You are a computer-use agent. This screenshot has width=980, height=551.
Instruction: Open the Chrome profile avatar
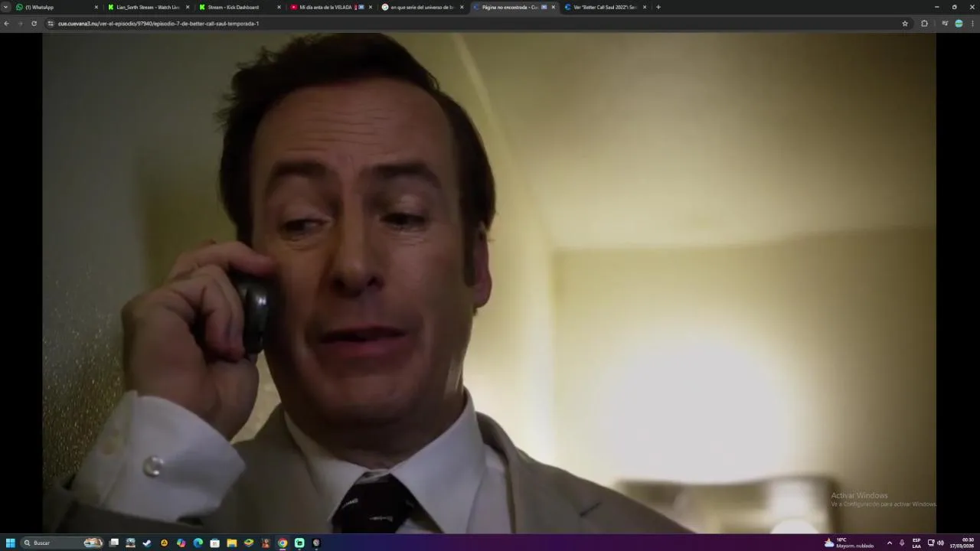click(x=959, y=24)
